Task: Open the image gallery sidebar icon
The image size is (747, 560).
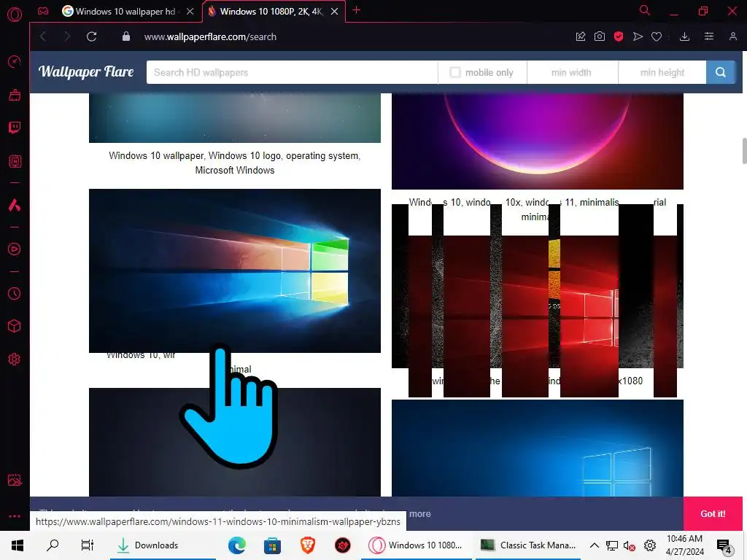Action: pyautogui.click(x=15, y=480)
